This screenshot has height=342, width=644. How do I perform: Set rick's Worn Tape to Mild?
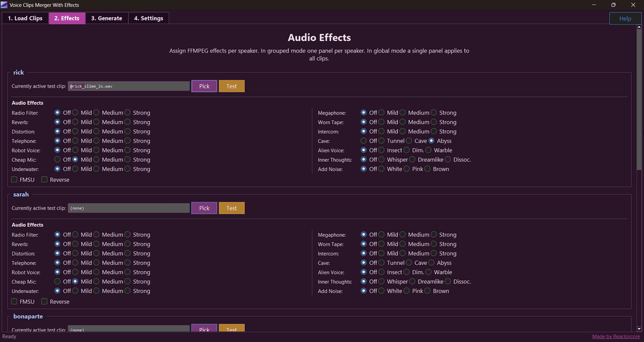click(x=382, y=122)
